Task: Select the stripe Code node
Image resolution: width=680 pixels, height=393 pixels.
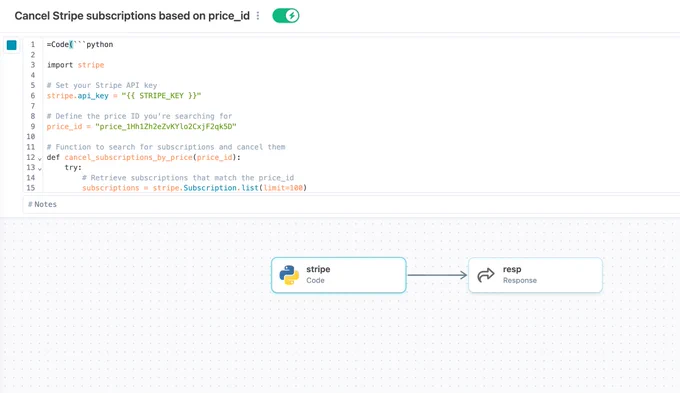Action: [339, 275]
